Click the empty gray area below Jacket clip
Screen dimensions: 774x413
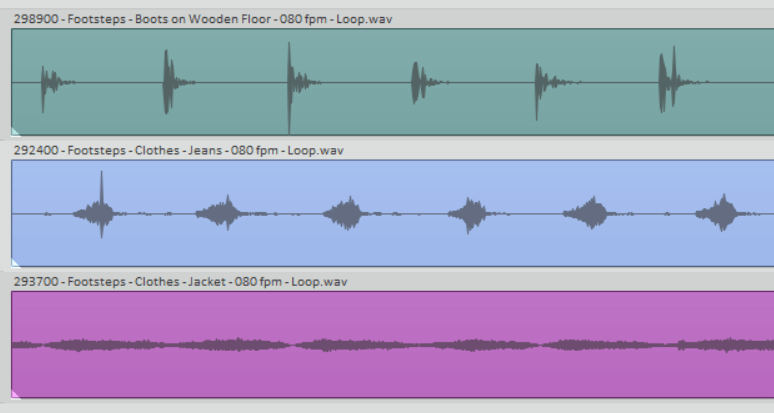tap(390, 406)
